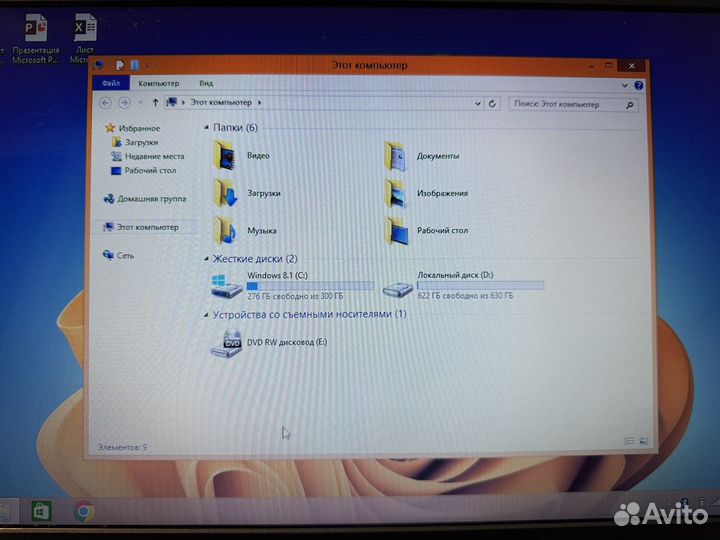This screenshot has height=540, width=720.
Task: Switch to details view icon in status bar
Action: (630, 441)
